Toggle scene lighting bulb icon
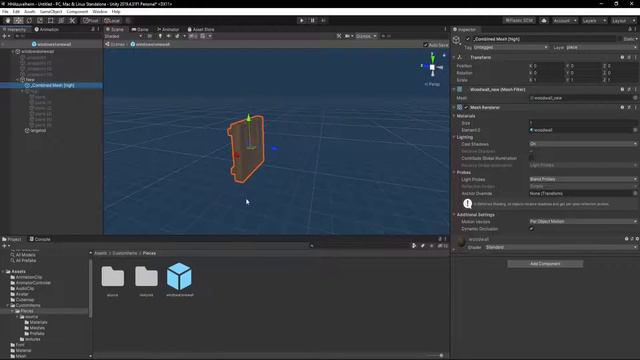 coord(160,36)
